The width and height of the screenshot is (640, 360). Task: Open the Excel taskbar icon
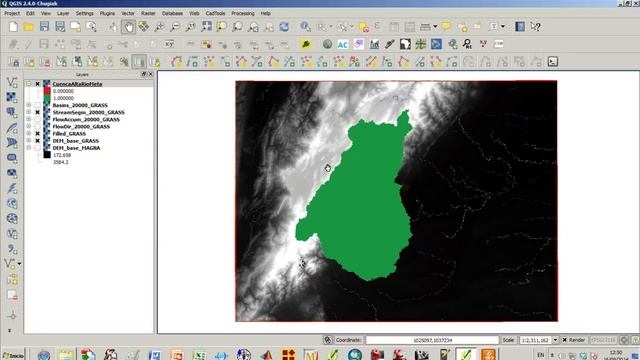click(199, 355)
